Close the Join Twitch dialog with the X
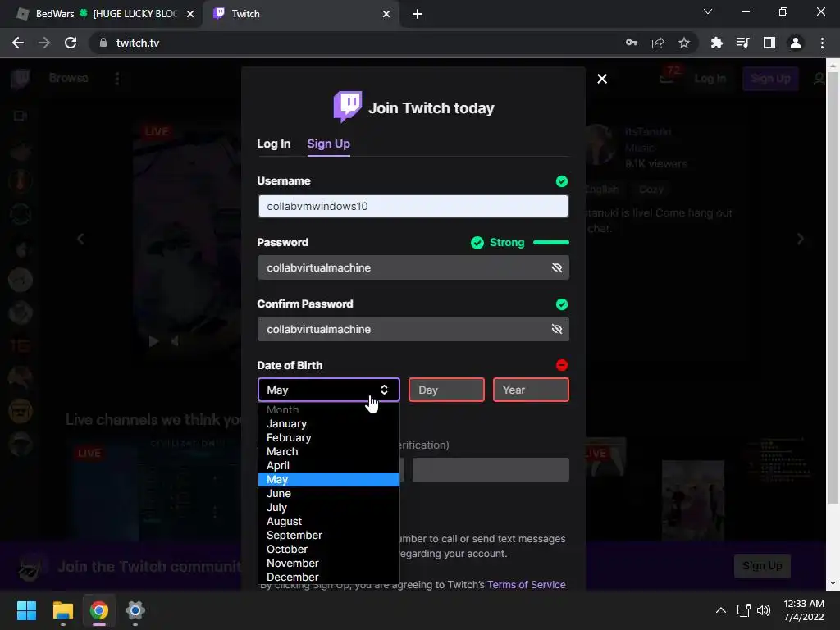 602,79
